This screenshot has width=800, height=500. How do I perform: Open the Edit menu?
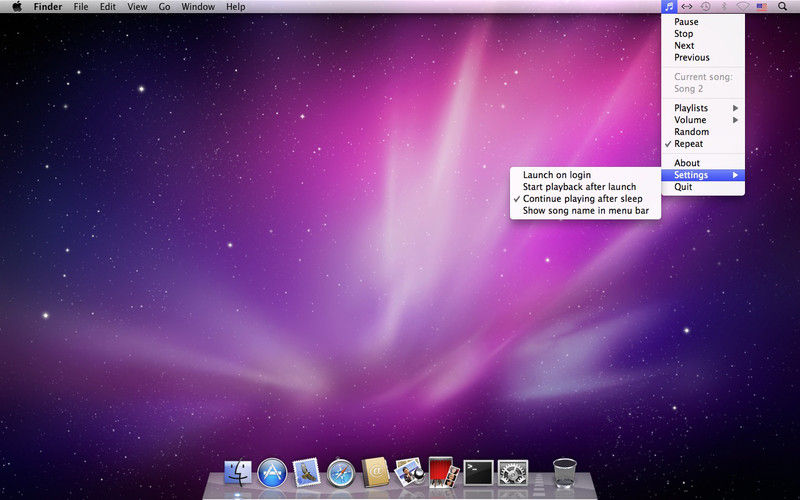click(108, 7)
